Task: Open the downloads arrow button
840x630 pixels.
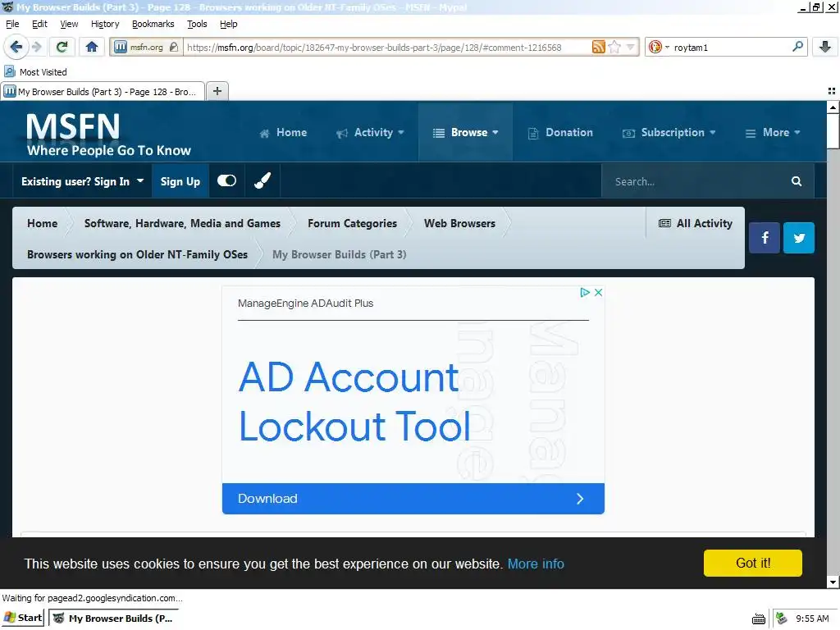Action: 825,47
